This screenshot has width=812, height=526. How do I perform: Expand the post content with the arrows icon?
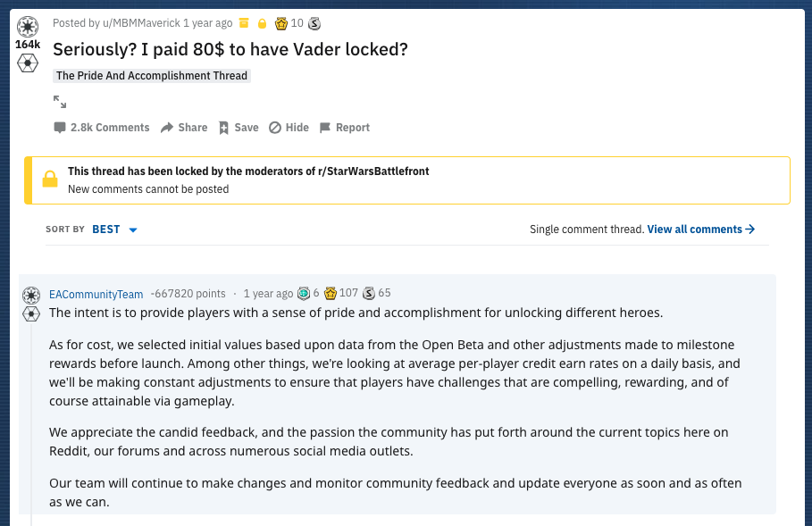(x=60, y=102)
